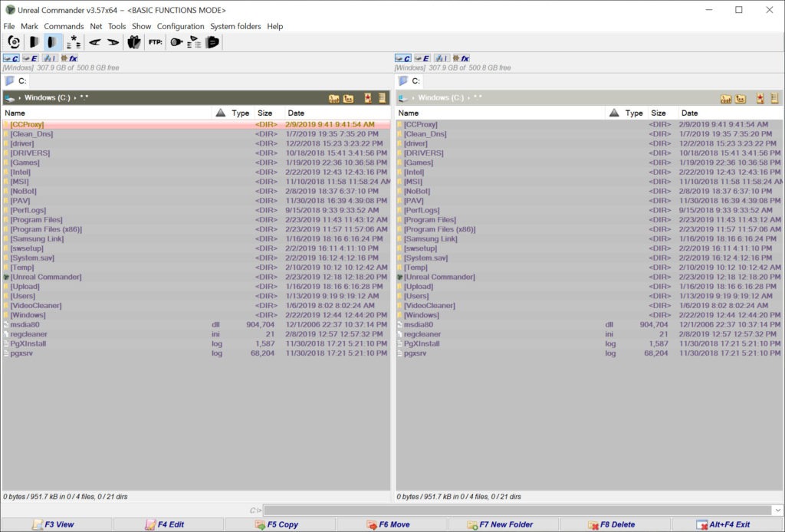The height and width of the screenshot is (532, 785).
Task: Select the [Unreal Commander] folder in right panel
Action: click(x=590, y=277)
